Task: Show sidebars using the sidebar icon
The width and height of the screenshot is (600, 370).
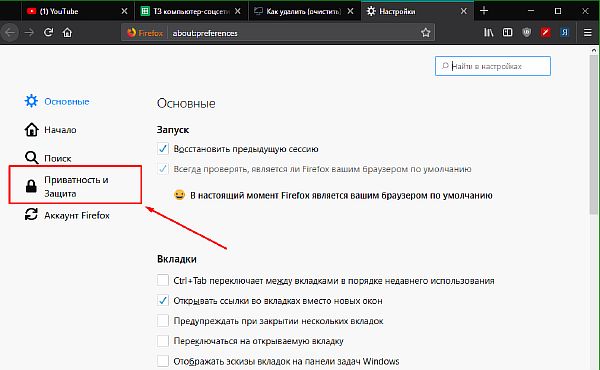Action: coord(507,33)
